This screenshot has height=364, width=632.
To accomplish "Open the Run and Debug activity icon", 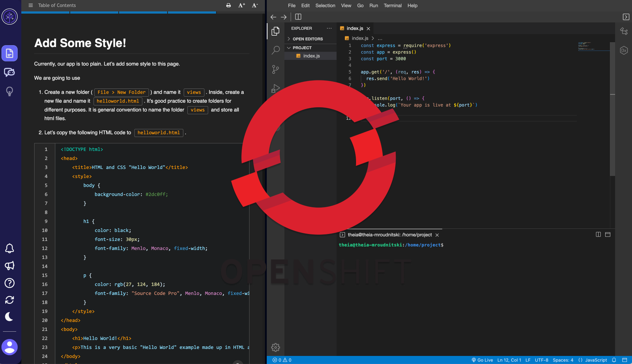I will 276,89.
